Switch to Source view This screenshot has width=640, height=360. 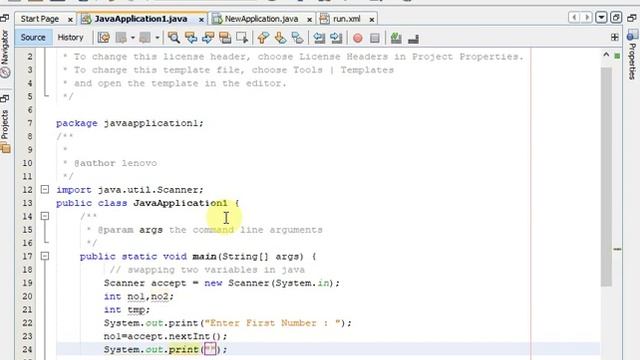coord(33,38)
